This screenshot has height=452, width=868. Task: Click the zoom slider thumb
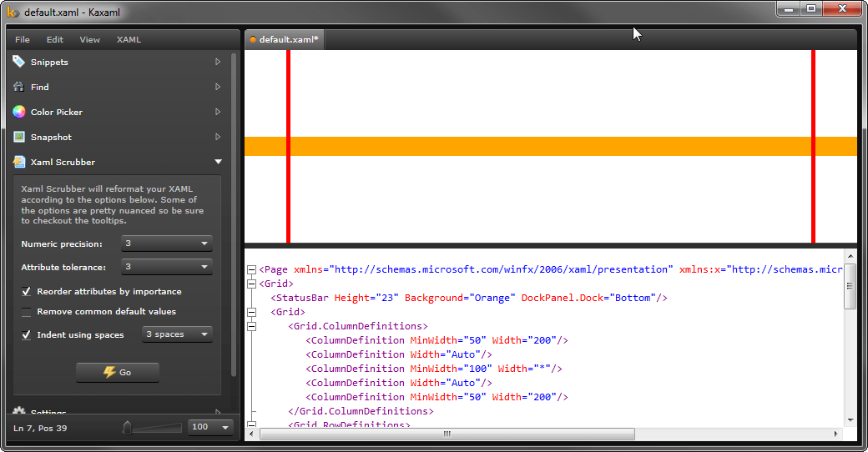128,427
